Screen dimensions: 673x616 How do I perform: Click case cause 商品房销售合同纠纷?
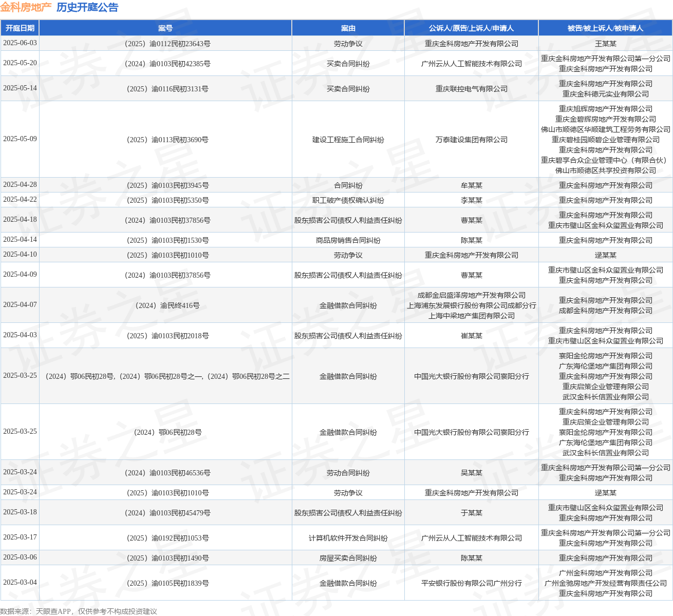[348, 240]
